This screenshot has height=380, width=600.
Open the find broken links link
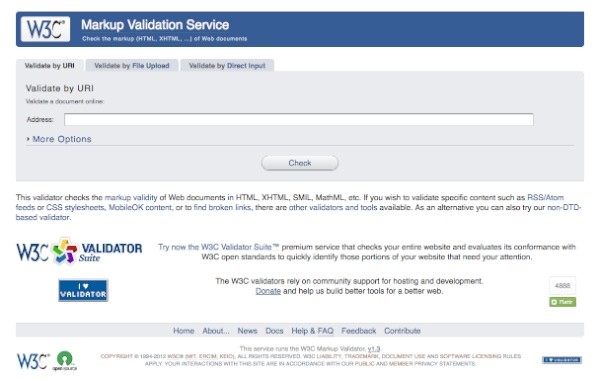pos(222,207)
